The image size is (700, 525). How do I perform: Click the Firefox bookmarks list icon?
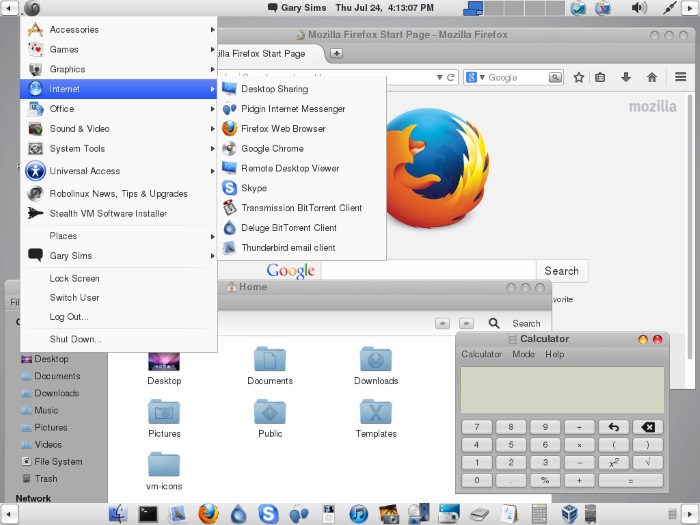pos(600,77)
